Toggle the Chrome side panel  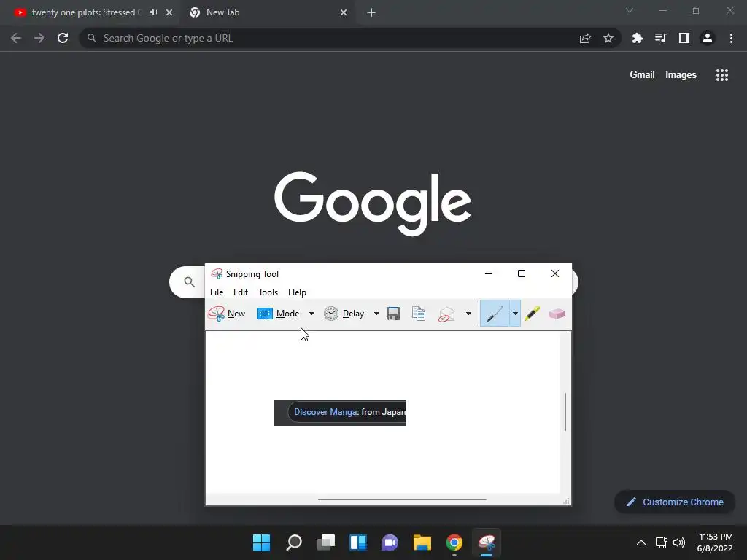684,38
